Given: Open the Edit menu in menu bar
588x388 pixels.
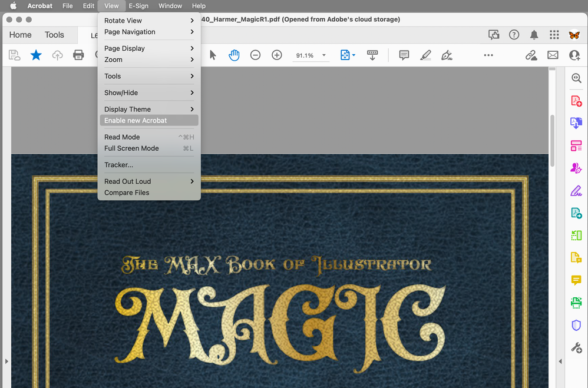Looking at the screenshot, I should coord(88,6).
